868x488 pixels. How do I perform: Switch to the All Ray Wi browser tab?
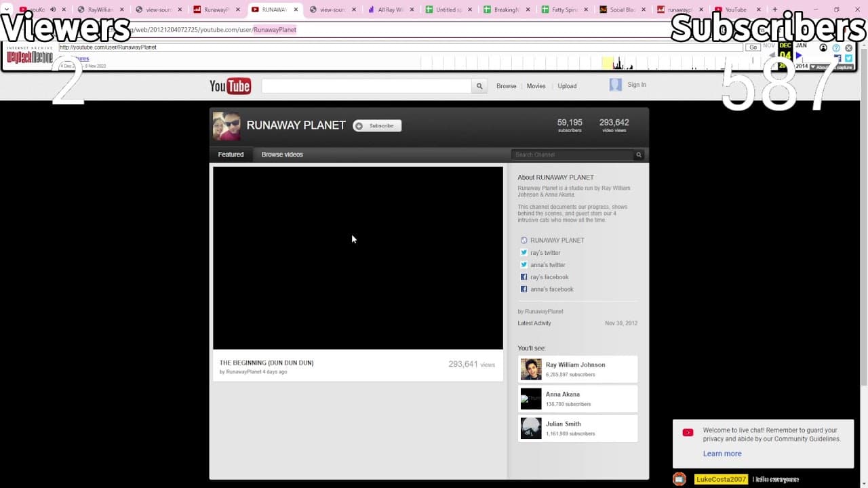pos(391,9)
